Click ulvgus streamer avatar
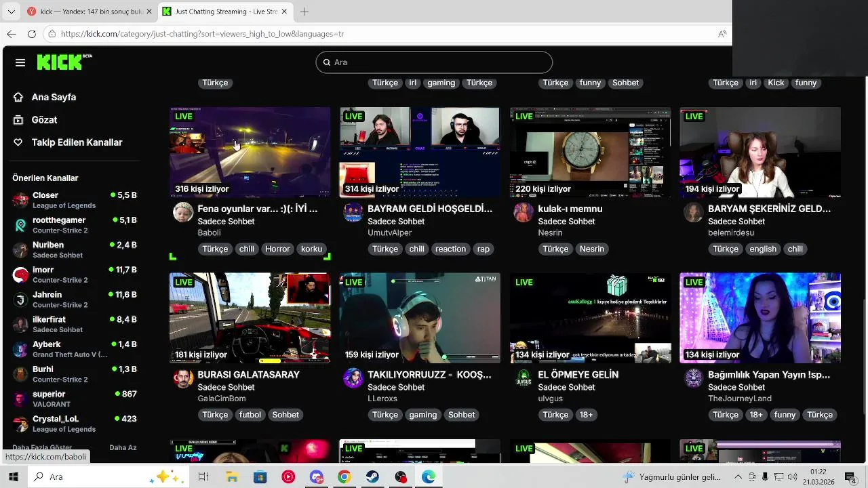Image resolution: width=868 pixels, height=488 pixels. tap(524, 378)
